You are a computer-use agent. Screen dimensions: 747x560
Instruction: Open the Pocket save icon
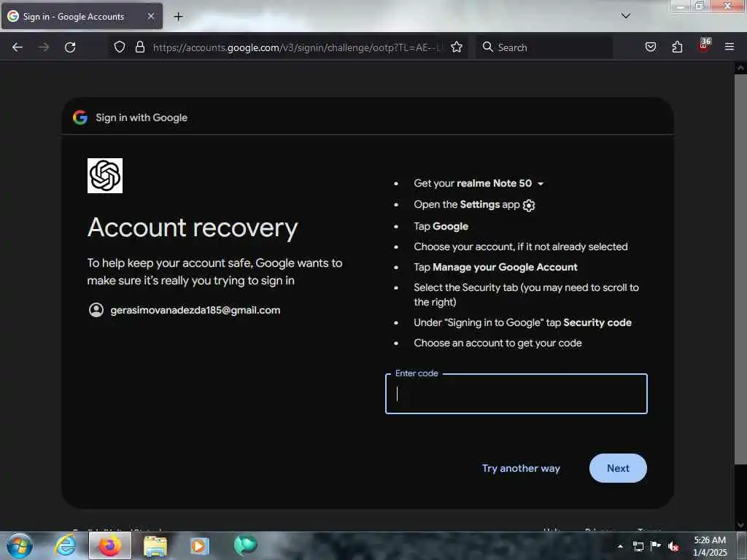[x=650, y=47]
